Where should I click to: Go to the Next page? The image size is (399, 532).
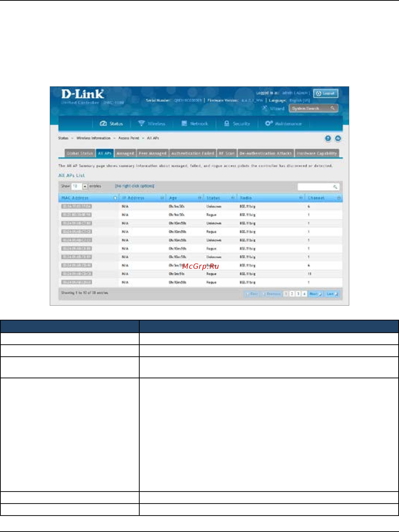point(315,294)
